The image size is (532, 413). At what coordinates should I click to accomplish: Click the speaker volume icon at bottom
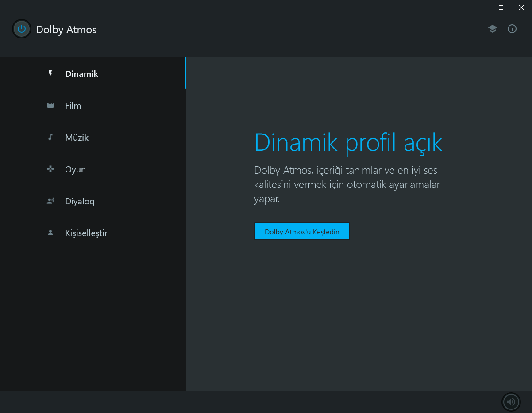tap(511, 402)
